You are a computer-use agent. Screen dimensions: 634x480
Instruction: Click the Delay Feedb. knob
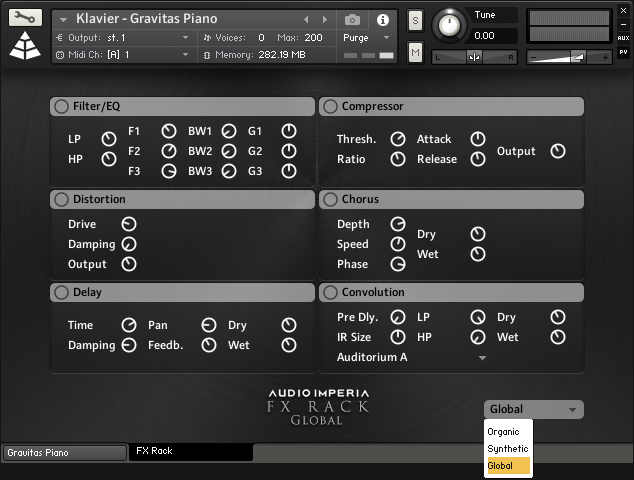[x=209, y=345]
